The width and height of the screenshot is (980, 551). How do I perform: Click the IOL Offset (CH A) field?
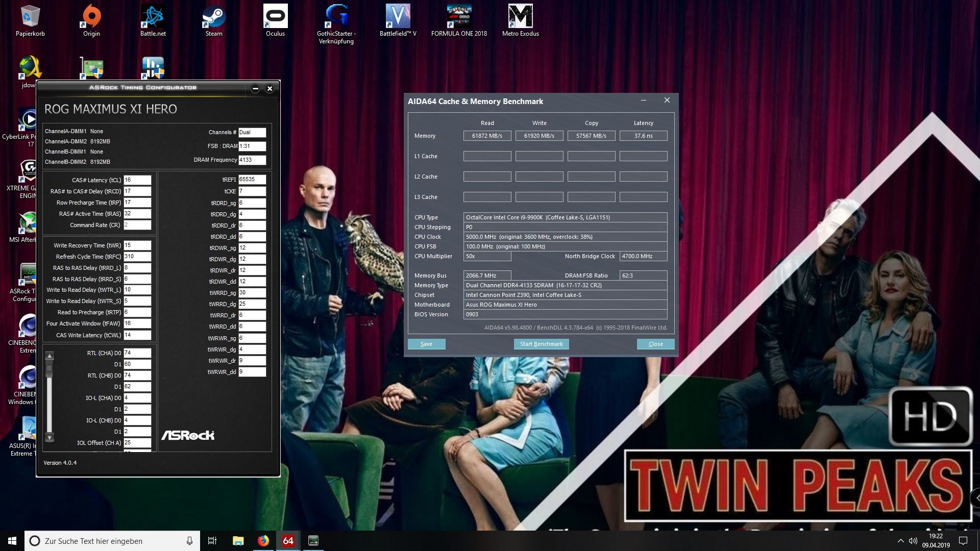(x=137, y=443)
